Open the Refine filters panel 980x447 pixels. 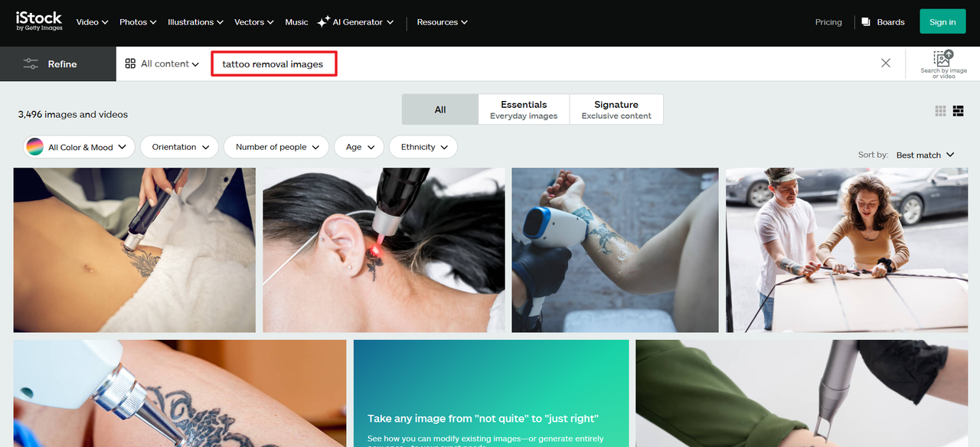point(58,64)
